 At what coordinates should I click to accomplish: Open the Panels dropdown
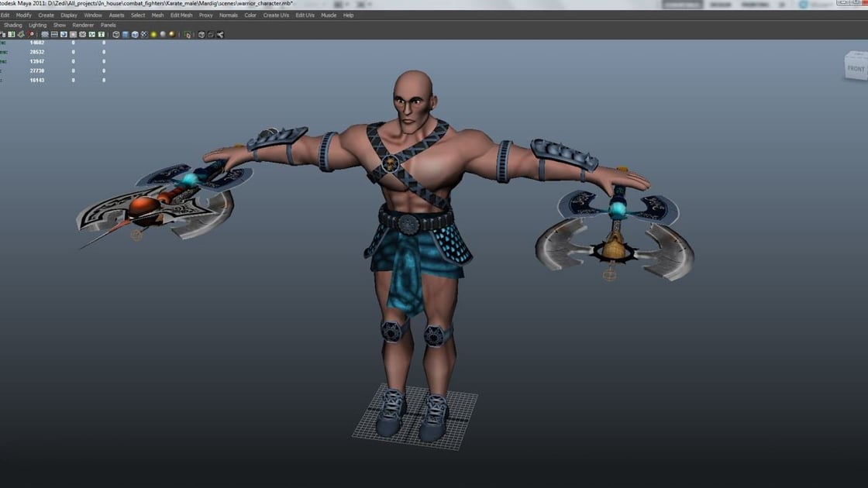(107, 24)
